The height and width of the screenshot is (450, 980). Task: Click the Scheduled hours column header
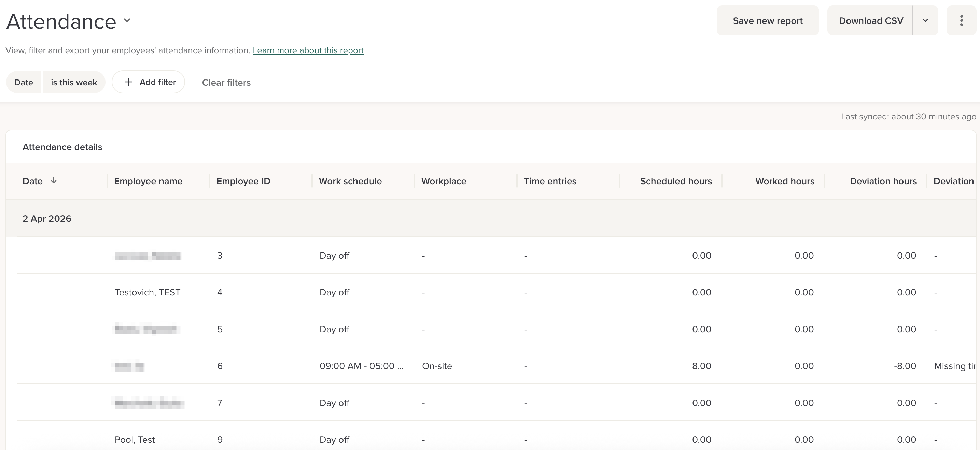(x=676, y=181)
